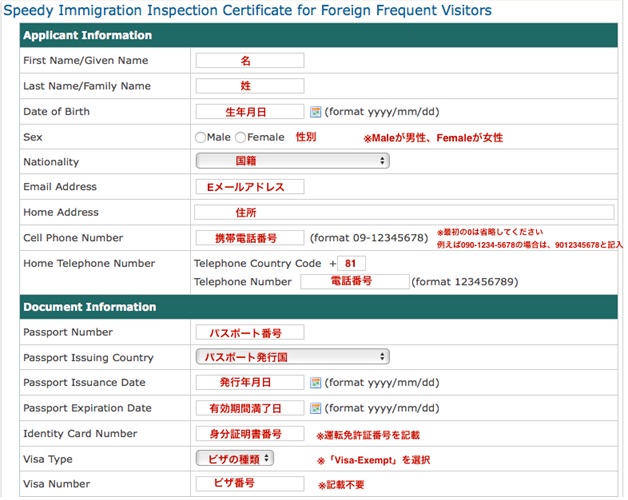628x500 pixels.
Task: Select the Male radio button
Action: pos(201,137)
